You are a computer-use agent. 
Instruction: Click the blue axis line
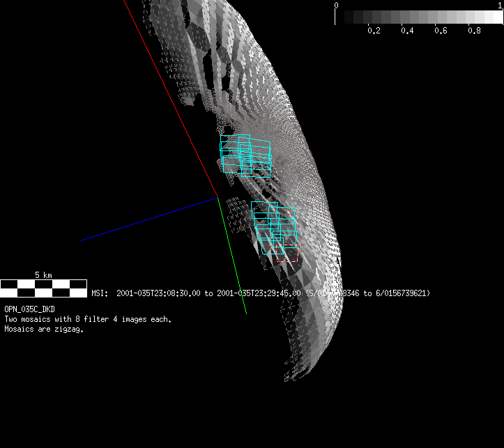pos(149,219)
